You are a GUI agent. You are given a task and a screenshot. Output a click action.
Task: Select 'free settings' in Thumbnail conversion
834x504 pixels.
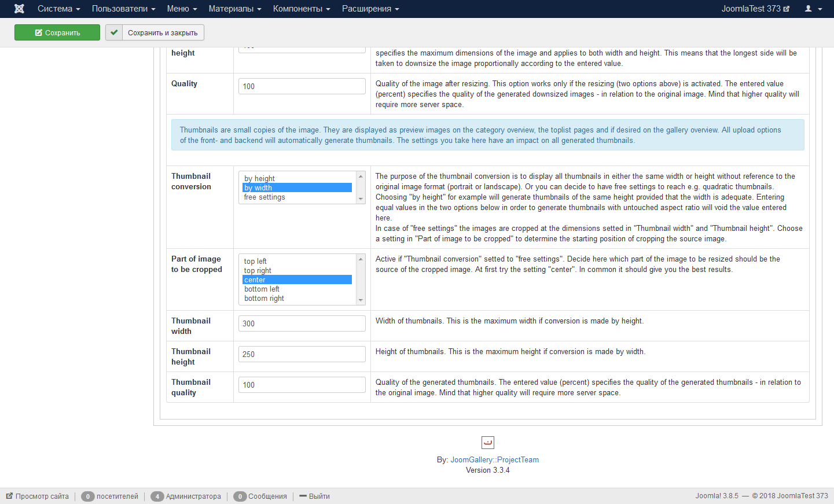coord(297,197)
